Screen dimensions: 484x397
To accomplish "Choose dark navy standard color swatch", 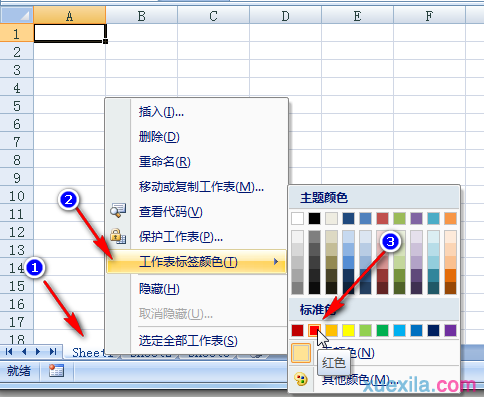I will tap(433, 330).
